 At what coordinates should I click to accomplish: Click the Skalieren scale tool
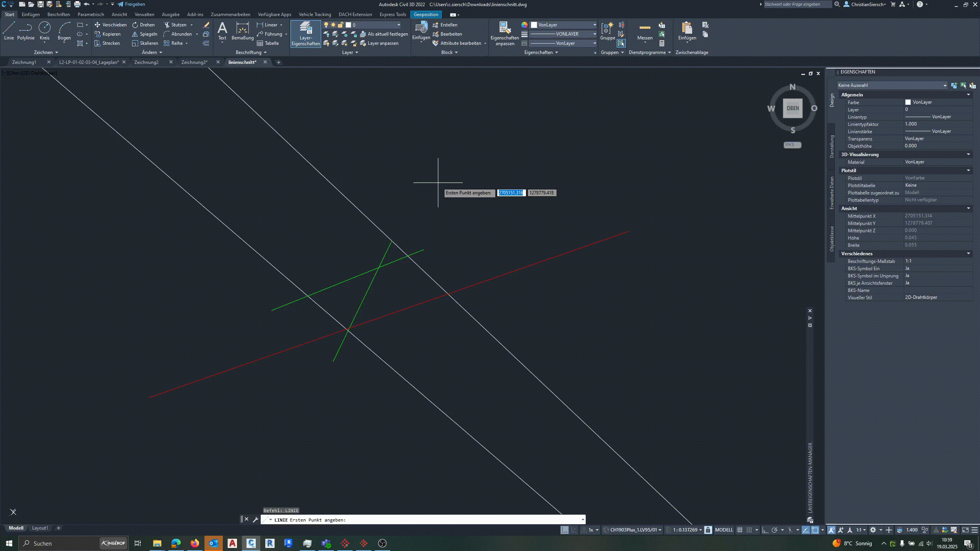click(145, 43)
